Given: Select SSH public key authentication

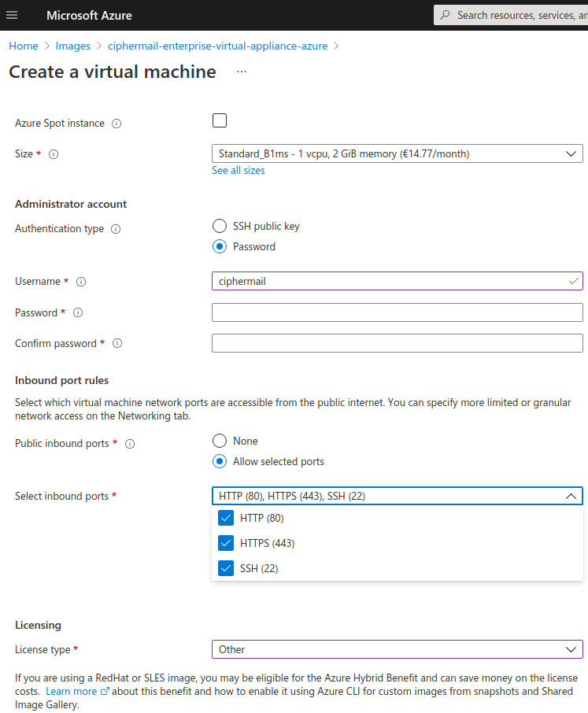Looking at the screenshot, I should pyautogui.click(x=220, y=226).
